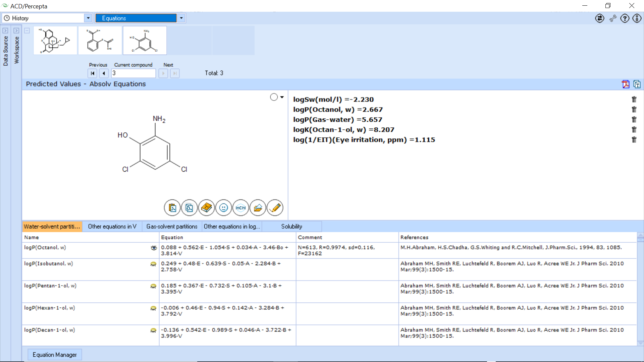Click the pencil edit structure icon
The width and height of the screenshot is (644, 362).
[x=275, y=208]
